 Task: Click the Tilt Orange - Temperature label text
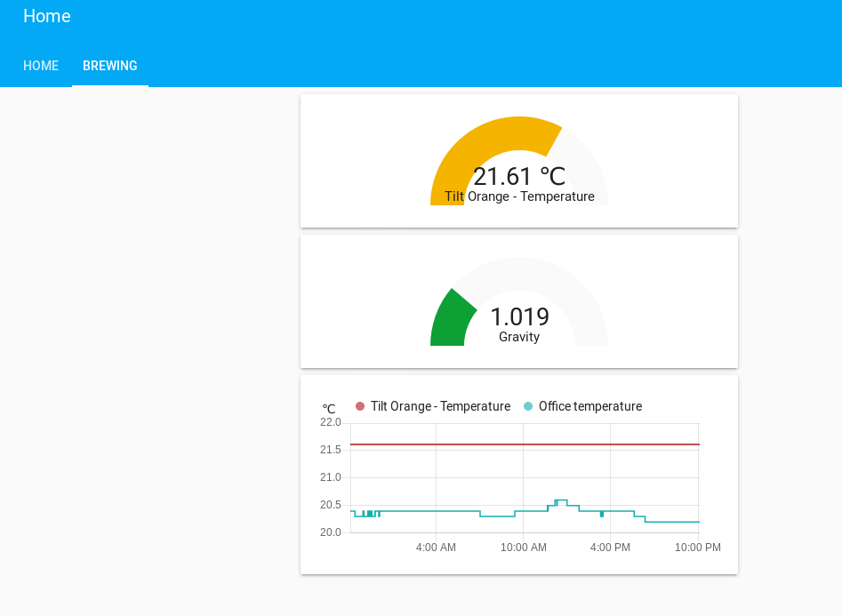(519, 196)
